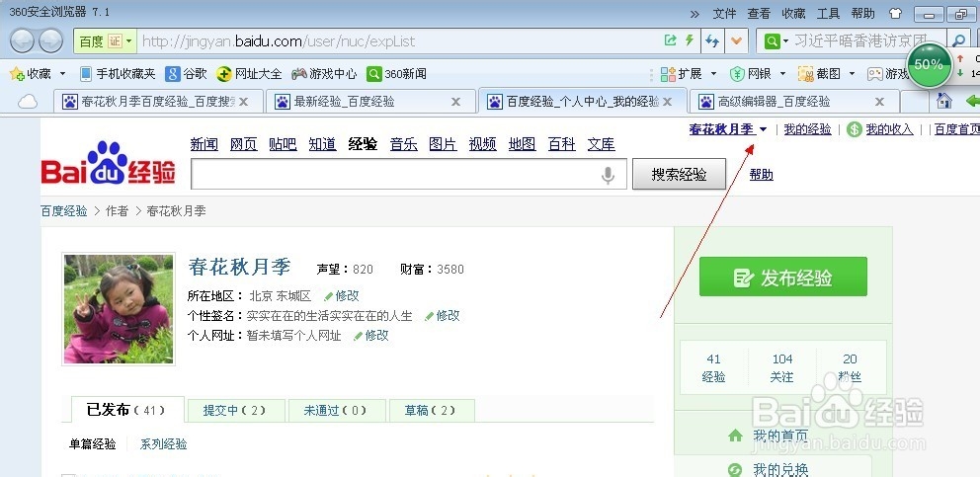The width and height of the screenshot is (980, 477).
Task: Click the user avatar photo
Action: click(x=119, y=309)
